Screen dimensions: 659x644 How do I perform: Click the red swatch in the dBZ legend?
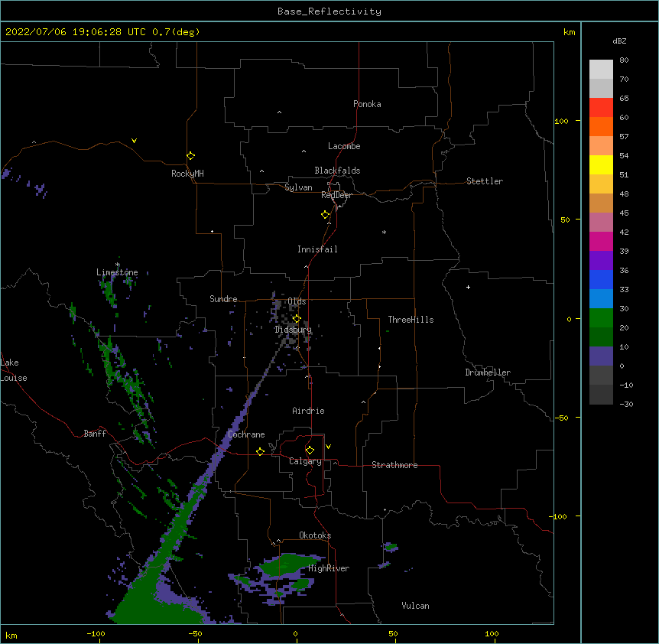(601, 108)
